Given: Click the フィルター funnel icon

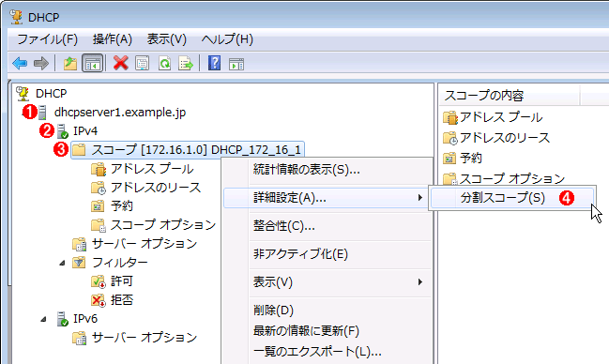Looking at the screenshot, I should point(79,263).
